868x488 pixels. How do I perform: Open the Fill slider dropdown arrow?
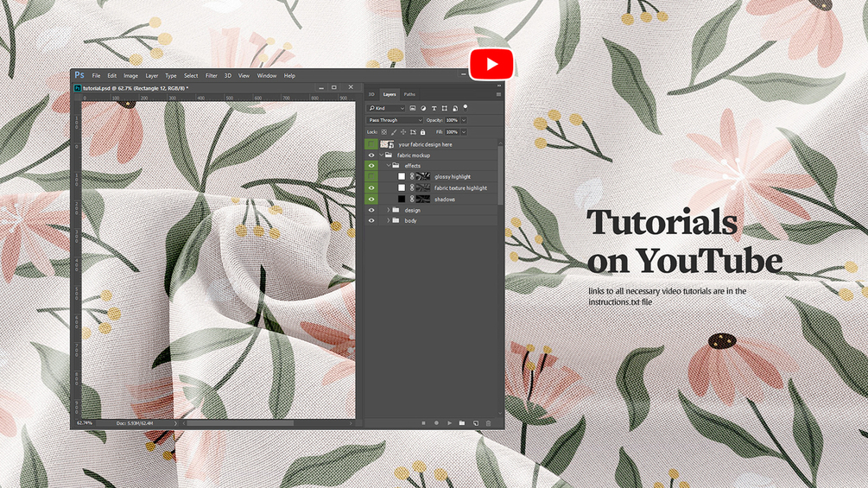[x=464, y=132]
